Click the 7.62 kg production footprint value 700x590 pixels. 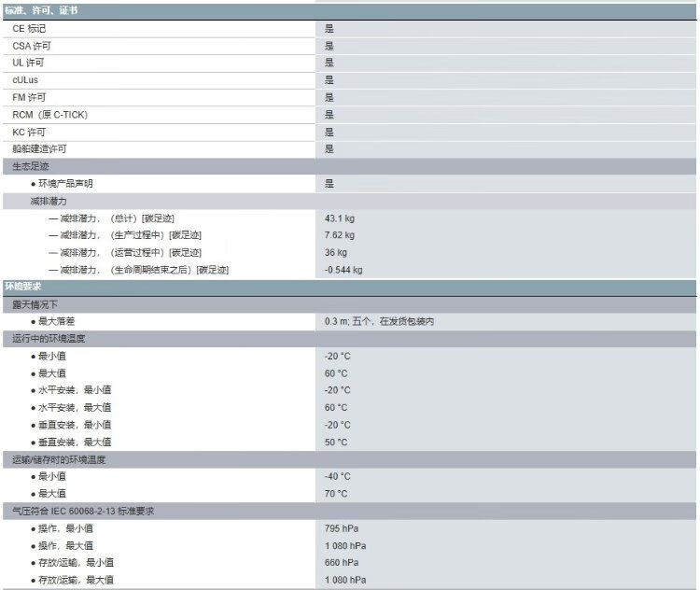coord(339,235)
